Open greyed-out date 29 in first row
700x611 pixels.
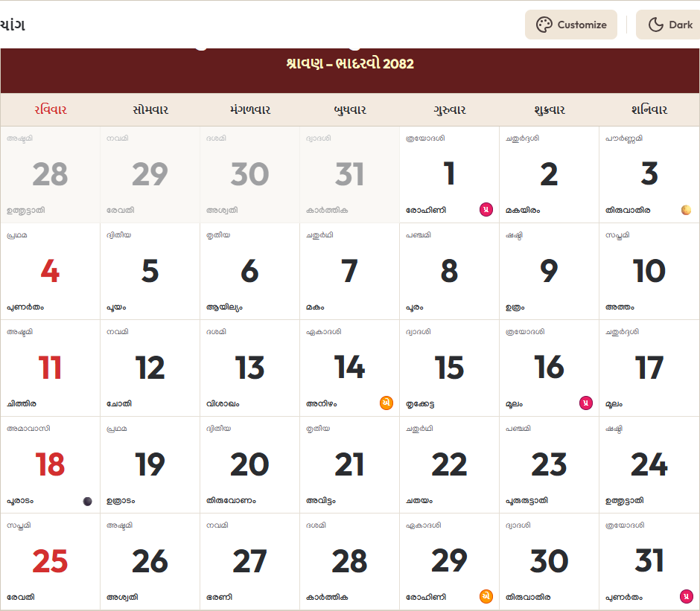tap(150, 174)
